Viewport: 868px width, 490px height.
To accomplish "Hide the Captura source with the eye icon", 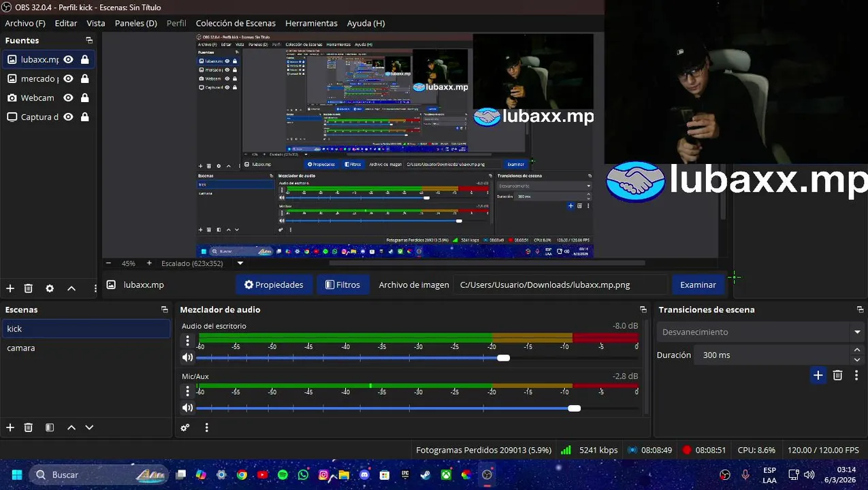I will click(68, 117).
